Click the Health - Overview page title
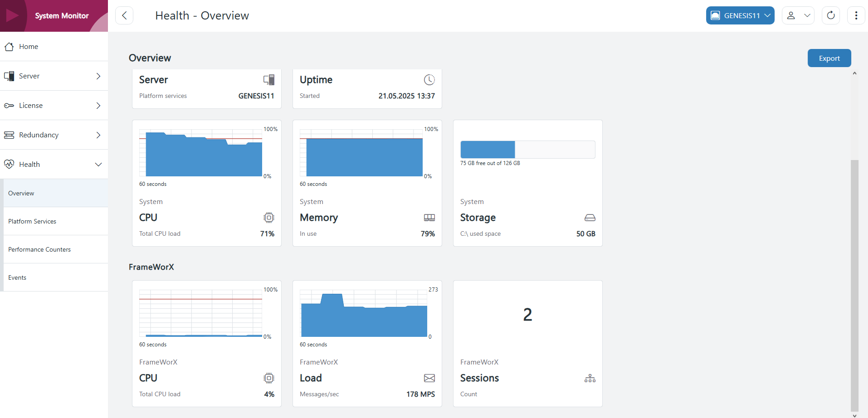 pos(202,15)
